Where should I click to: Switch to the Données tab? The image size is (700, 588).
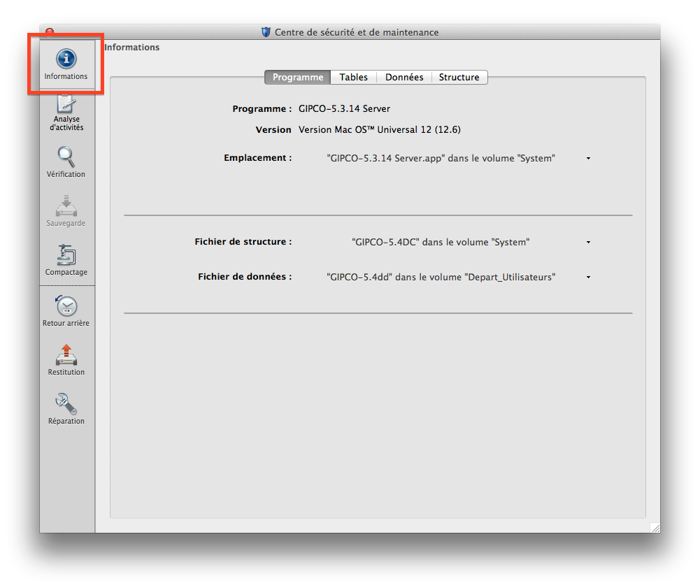(404, 77)
